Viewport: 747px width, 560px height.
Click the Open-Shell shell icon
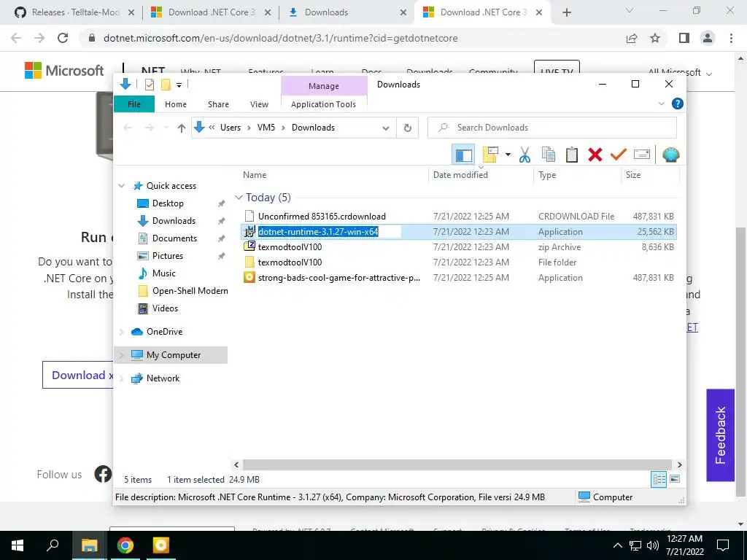(670, 155)
